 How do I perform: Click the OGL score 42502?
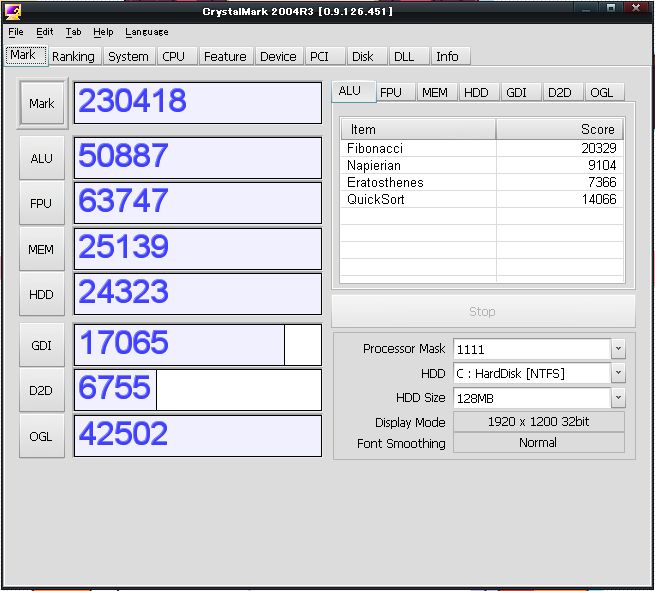coord(198,436)
